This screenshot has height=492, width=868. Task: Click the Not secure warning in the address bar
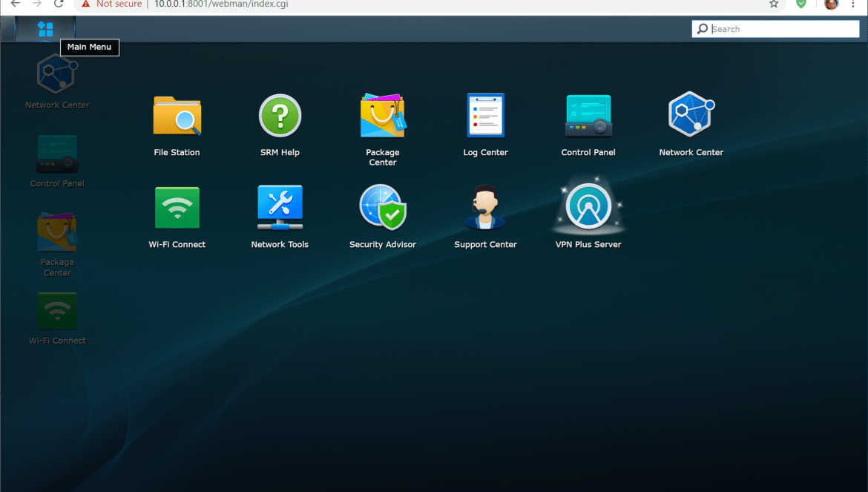tap(111, 4)
